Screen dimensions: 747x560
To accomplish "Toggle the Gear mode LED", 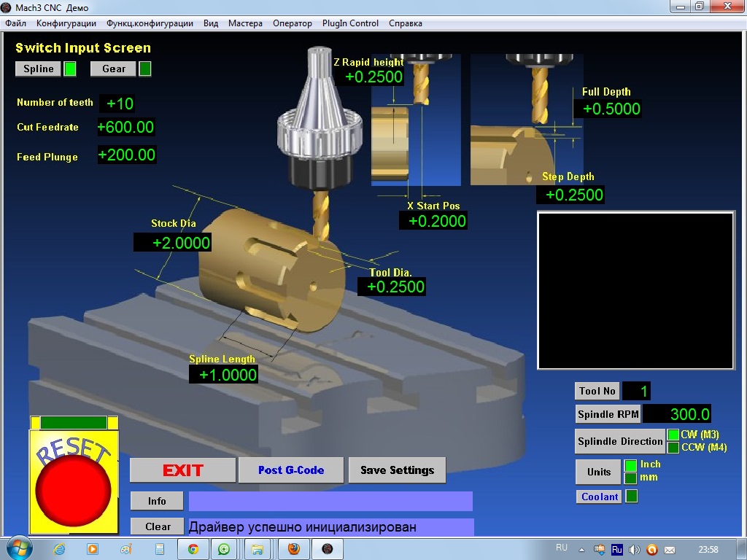I will click(x=145, y=69).
